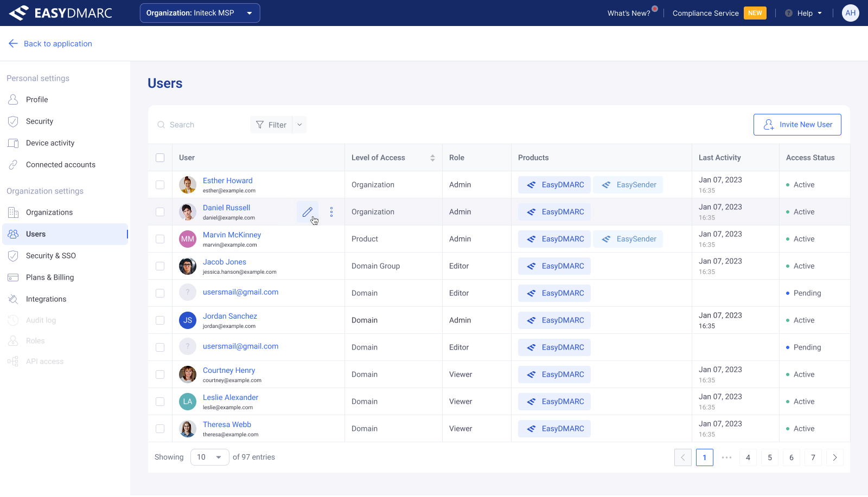Image resolution: width=868 pixels, height=497 pixels.
Task: Click the Filter button
Action: [271, 125]
